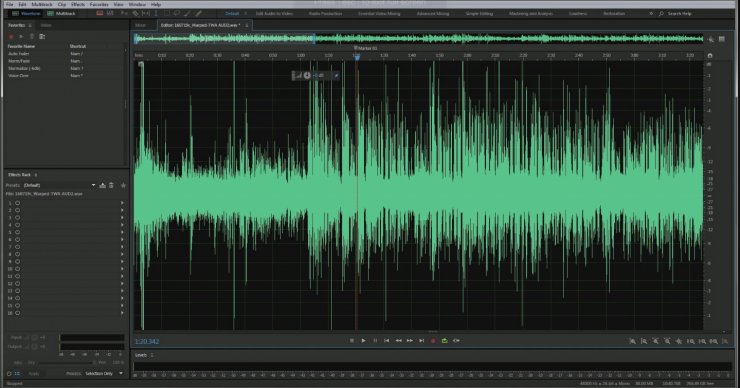Open the Effects menu

pos(77,4)
